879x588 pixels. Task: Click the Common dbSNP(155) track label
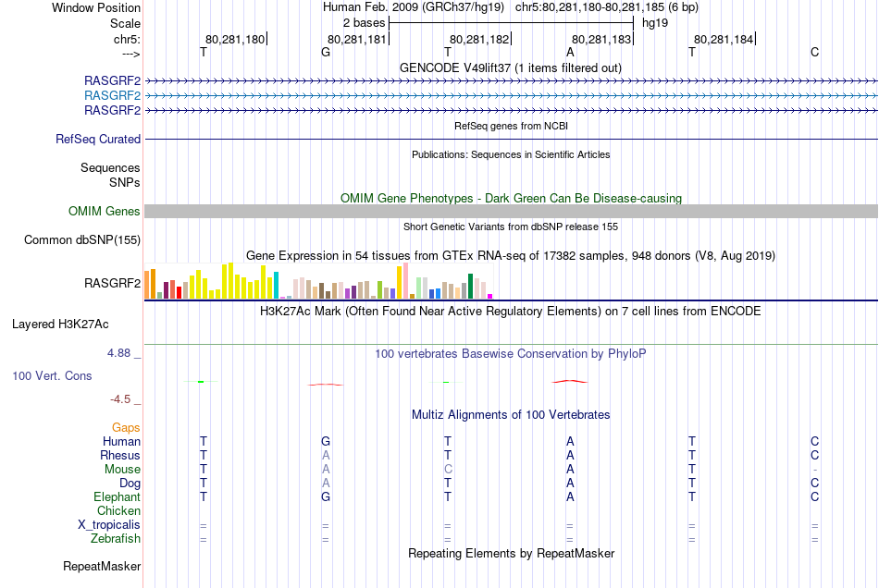[81, 239]
